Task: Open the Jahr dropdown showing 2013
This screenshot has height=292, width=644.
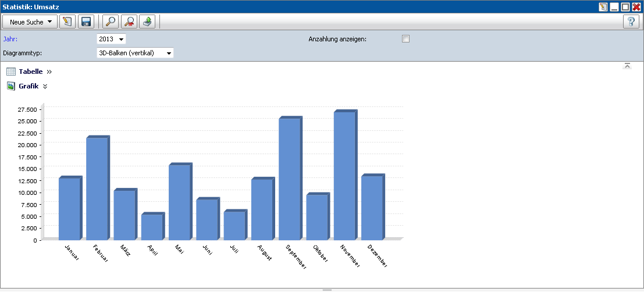Action: click(111, 39)
